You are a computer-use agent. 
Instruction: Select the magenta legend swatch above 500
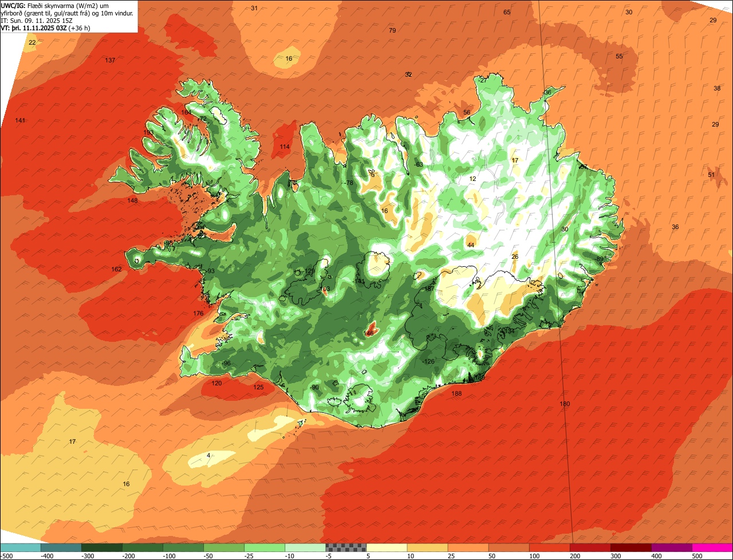pyautogui.click(x=712, y=547)
